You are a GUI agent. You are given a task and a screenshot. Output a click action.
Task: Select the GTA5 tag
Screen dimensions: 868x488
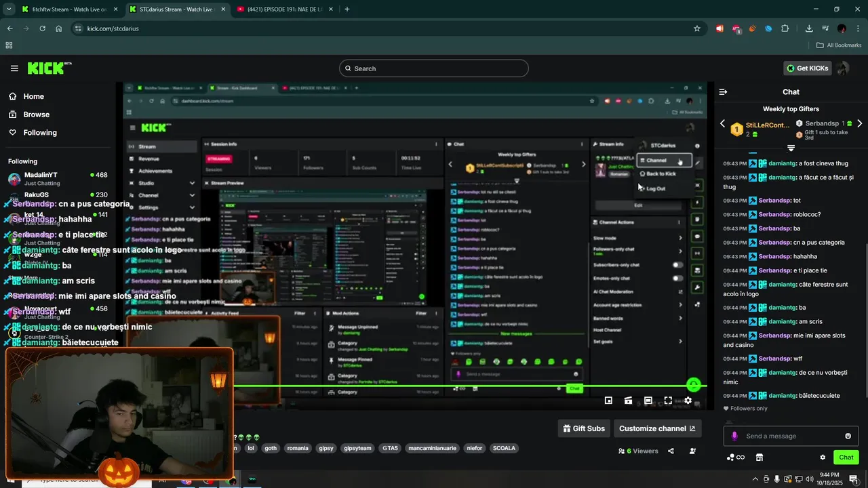tap(390, 448)
